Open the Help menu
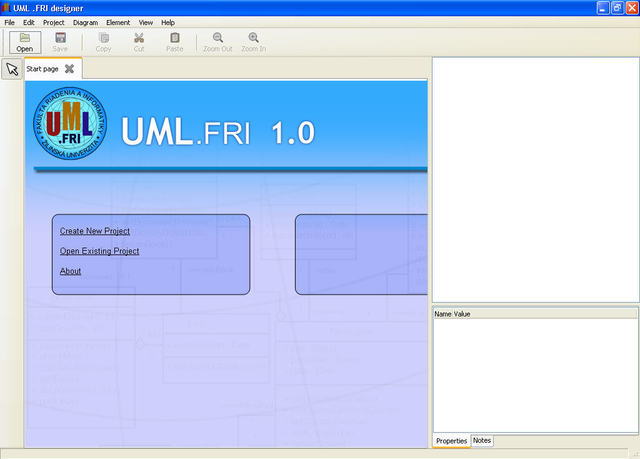The image size is (640, 459). point(168,22)
